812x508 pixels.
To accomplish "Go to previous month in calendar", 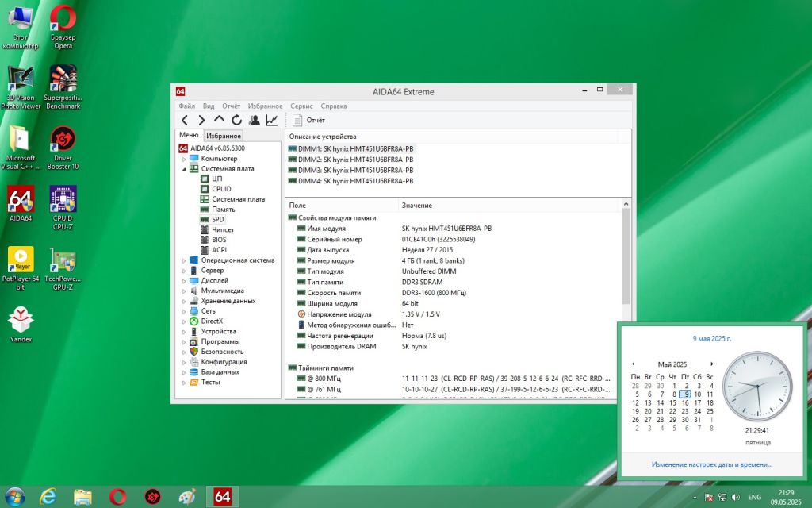I will pyautogui.click(x=634, y=364).
